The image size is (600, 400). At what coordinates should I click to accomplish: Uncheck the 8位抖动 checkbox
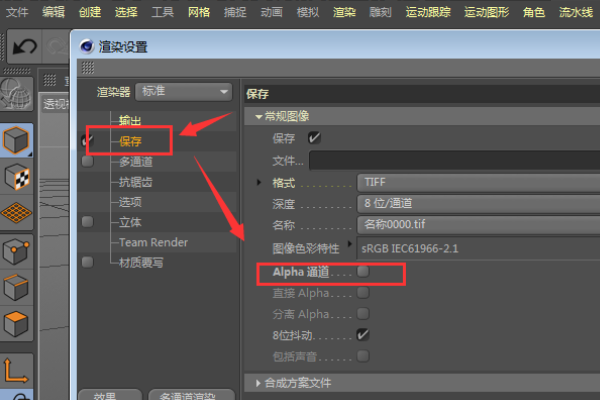pyautogui.click(x=362, y=335)
